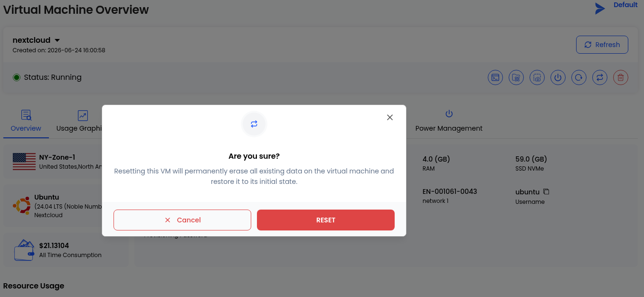
Task: Cancel the reset confirmation dialog
Action: tap(182, 220)
